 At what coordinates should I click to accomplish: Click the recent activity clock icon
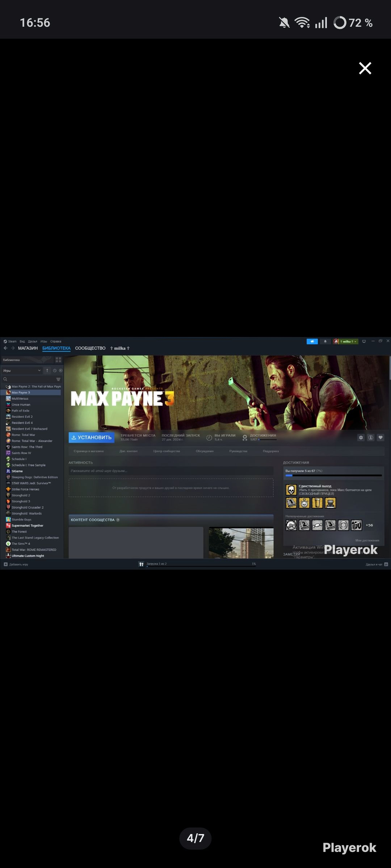pyautogui.click(x=55, y=370)
